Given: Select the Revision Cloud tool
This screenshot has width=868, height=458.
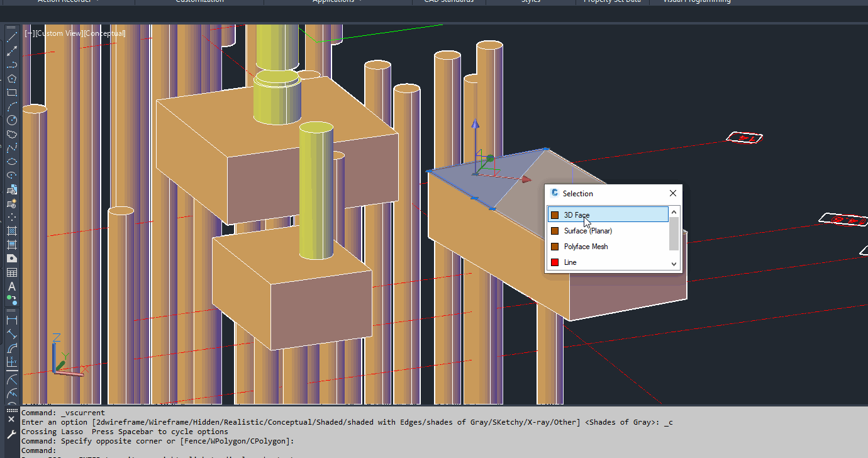Looking at the screenshot, I should [x=11, y=134].
